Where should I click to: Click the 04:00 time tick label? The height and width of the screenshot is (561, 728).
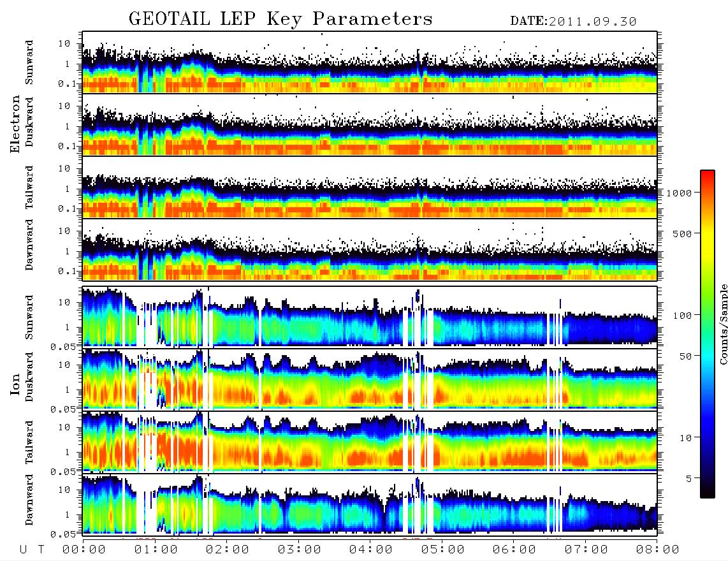click(x=371, y=550)
